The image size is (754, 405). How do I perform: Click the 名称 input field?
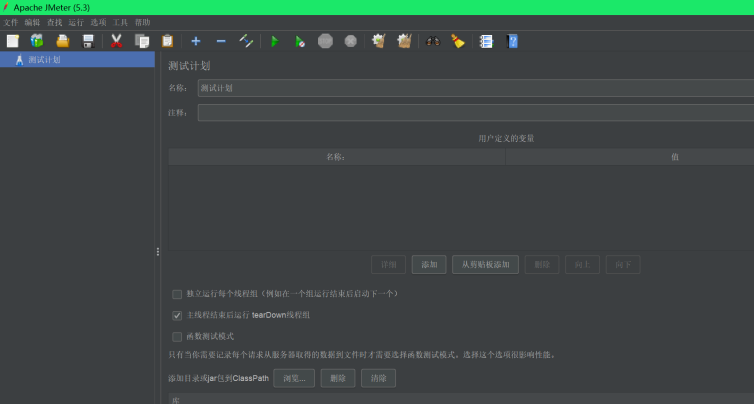point(476,88)
